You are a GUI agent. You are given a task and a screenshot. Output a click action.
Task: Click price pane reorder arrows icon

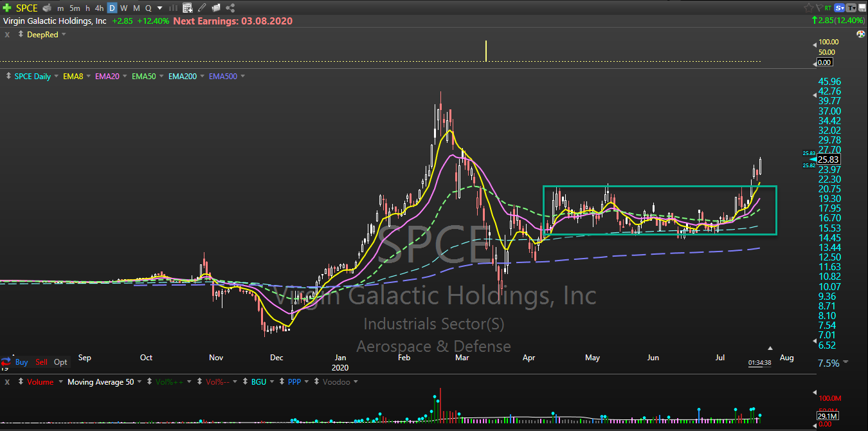[7, 76]
